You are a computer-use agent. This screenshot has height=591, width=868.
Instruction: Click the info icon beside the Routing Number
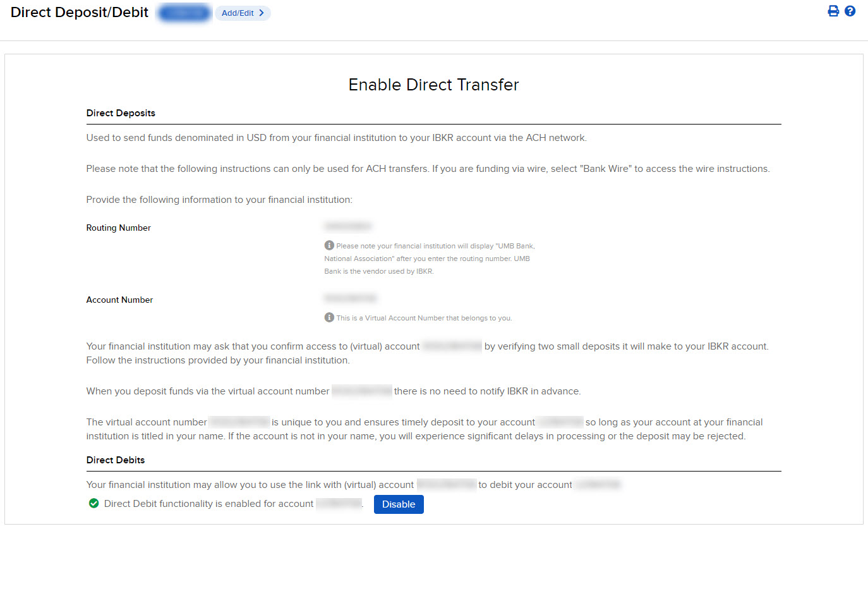point(329,245)
